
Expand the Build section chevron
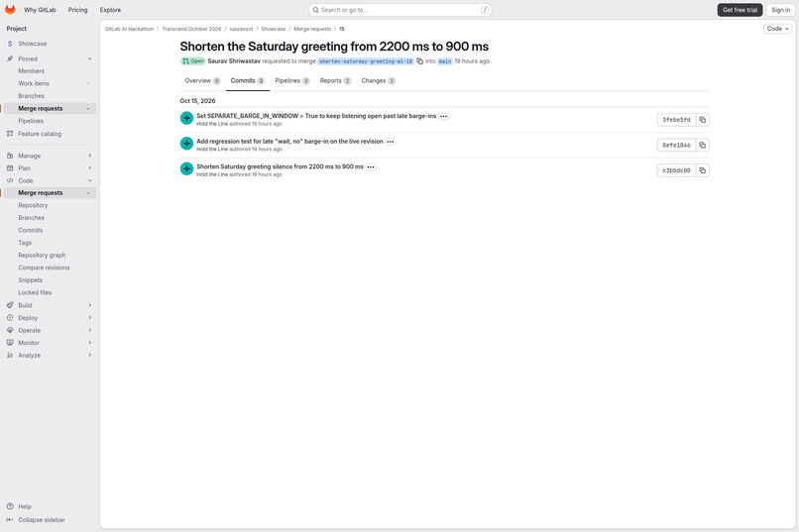[89, 305]
